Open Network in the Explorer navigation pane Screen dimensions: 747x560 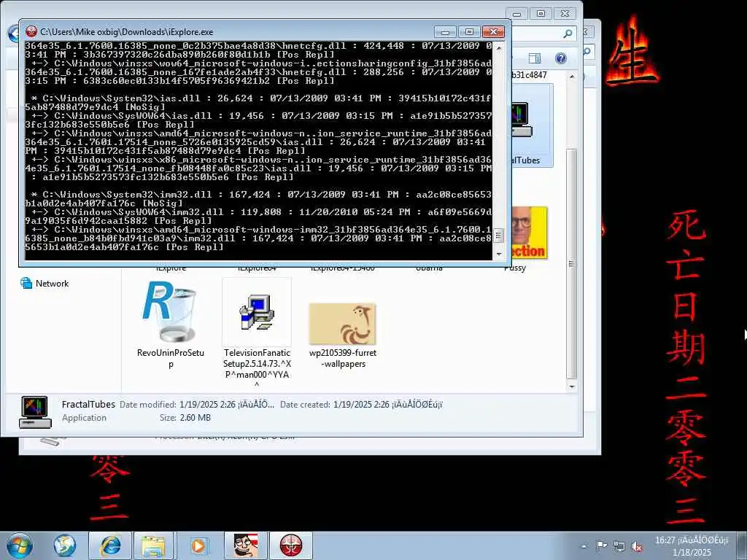pos(44,284)
